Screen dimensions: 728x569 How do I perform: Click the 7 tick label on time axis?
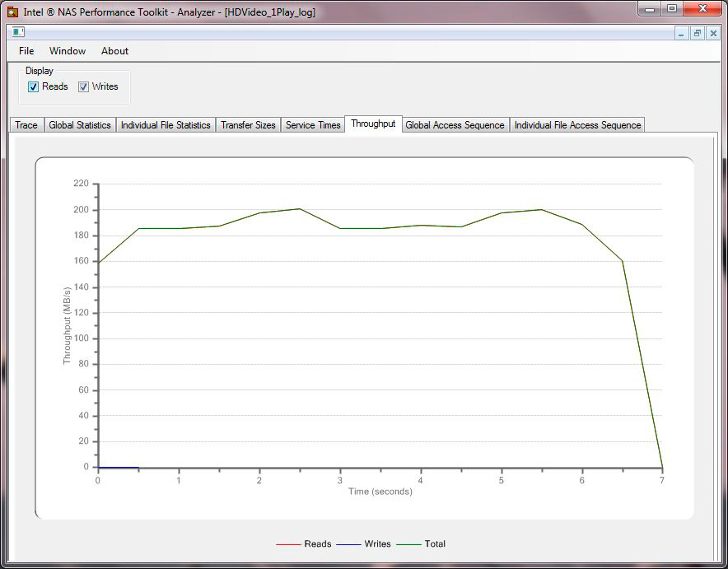(x=661, y=480)
